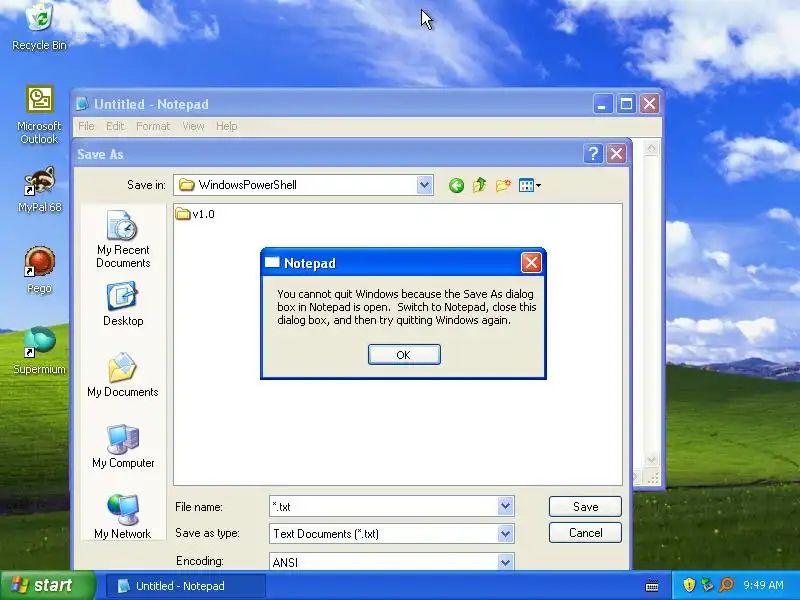Click Notepad scrollbar up arrow
Image resolution: width=800 pixels, height=600 pixels.
pyautogui.click(x=651, y=148)
